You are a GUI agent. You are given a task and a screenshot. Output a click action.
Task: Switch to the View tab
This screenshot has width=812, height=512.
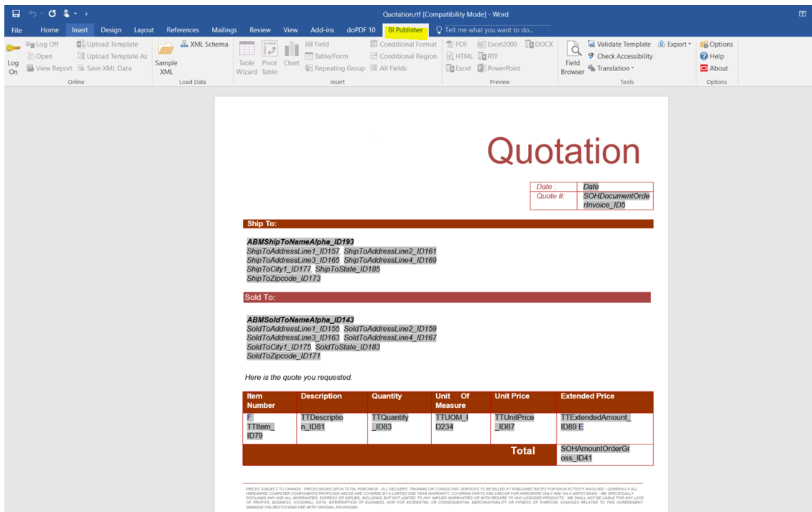tap(290, 30)
